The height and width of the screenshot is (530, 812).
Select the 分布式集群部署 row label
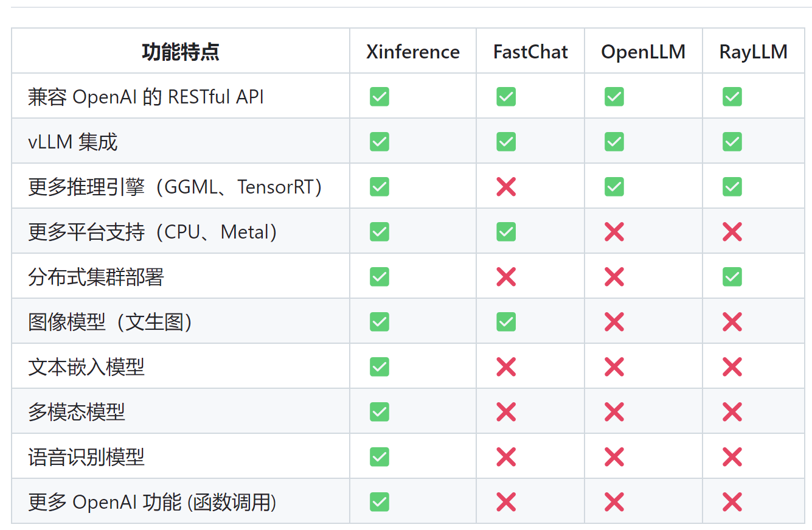[x=96, y=277]
